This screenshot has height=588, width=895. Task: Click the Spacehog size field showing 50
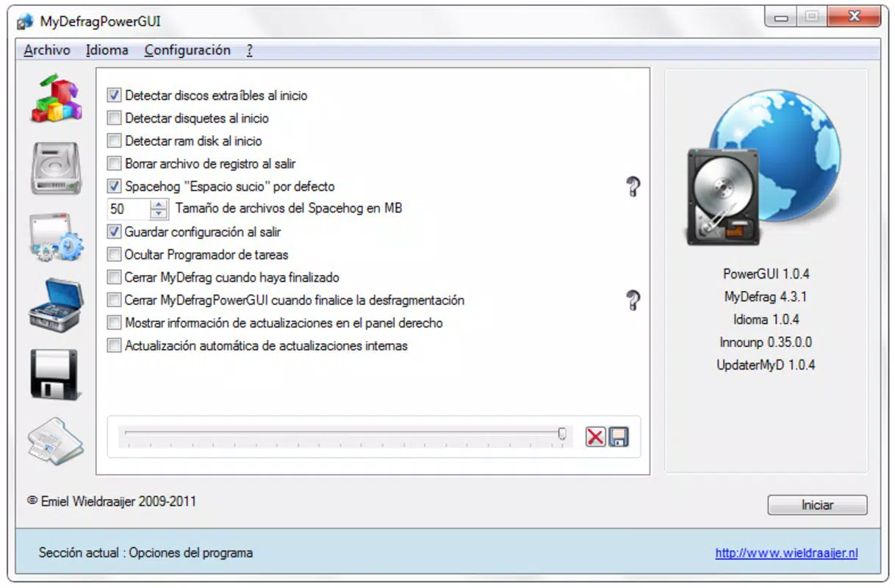(129, 209)
